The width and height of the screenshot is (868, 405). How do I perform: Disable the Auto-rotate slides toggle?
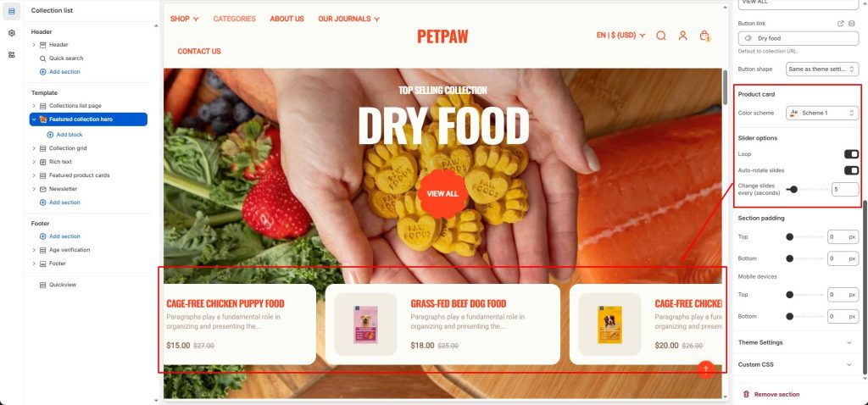click(x=851, y=170)
